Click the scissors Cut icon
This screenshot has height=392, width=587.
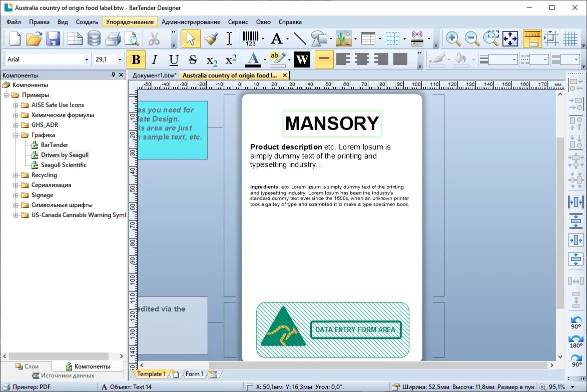[x=154, y=38]
